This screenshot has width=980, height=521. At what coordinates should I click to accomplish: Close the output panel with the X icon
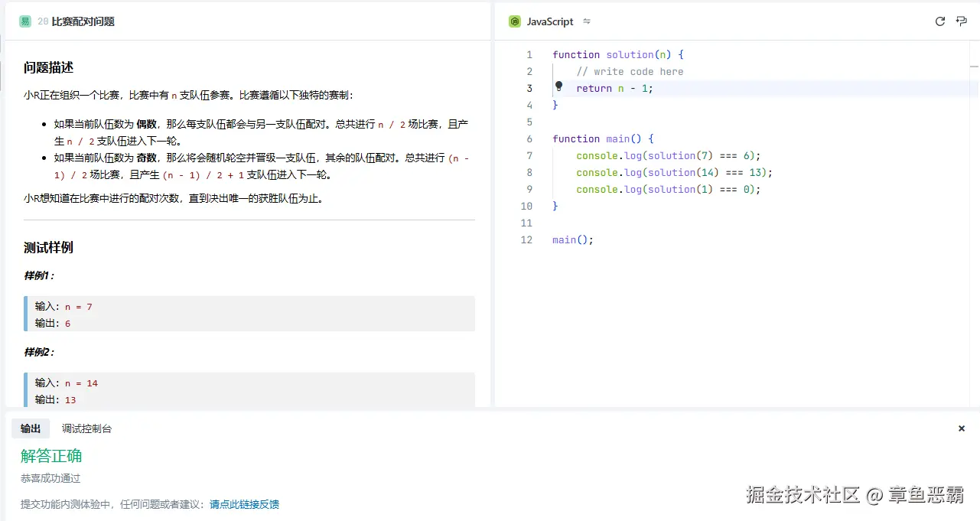[x=962, y=428]
